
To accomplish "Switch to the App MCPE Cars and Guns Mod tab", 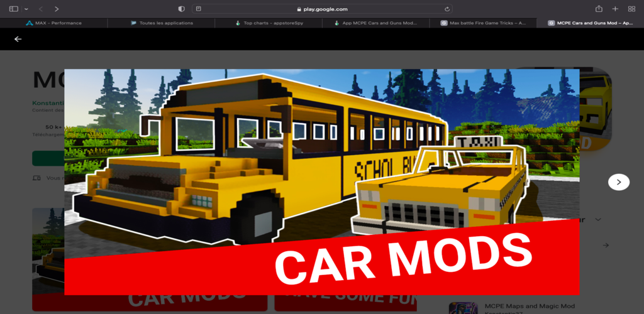I will tap(376, 23).
